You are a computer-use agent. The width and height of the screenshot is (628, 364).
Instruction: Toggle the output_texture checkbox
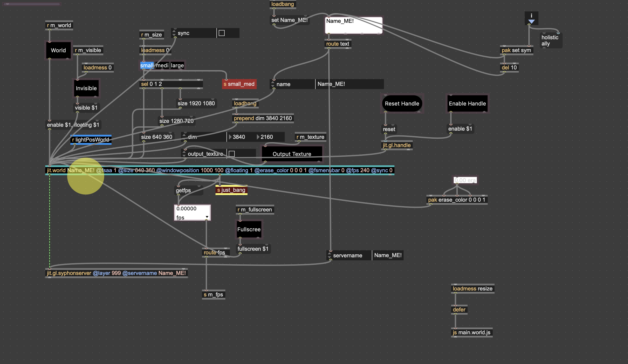tap(232, 154)
